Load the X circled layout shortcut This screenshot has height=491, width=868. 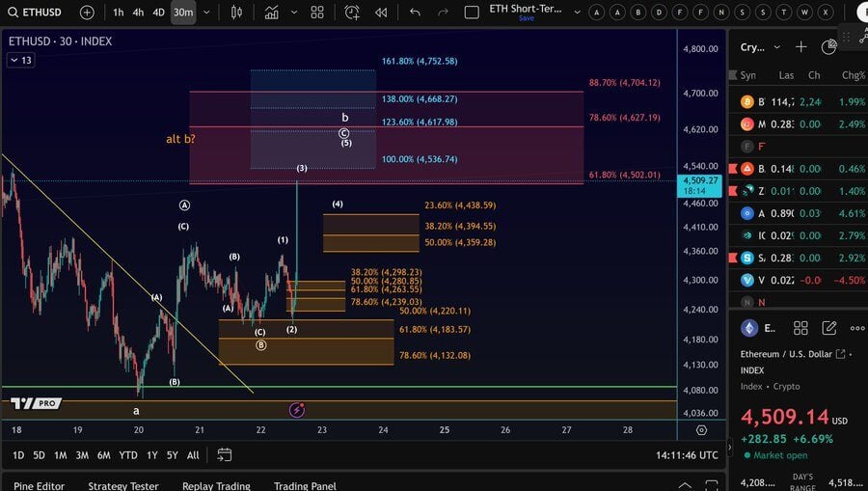click(826, 13)
